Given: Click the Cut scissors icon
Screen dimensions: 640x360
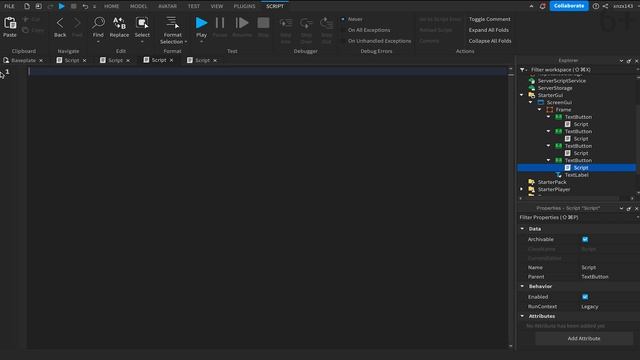Looking at the screenshot, I should (26, 19).
